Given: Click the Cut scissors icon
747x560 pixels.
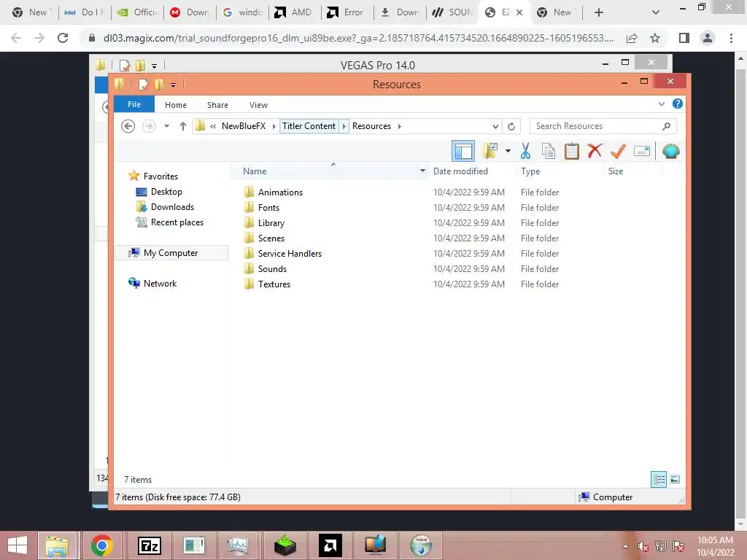Looking at the screenshot, I should [x=525, y=152].
